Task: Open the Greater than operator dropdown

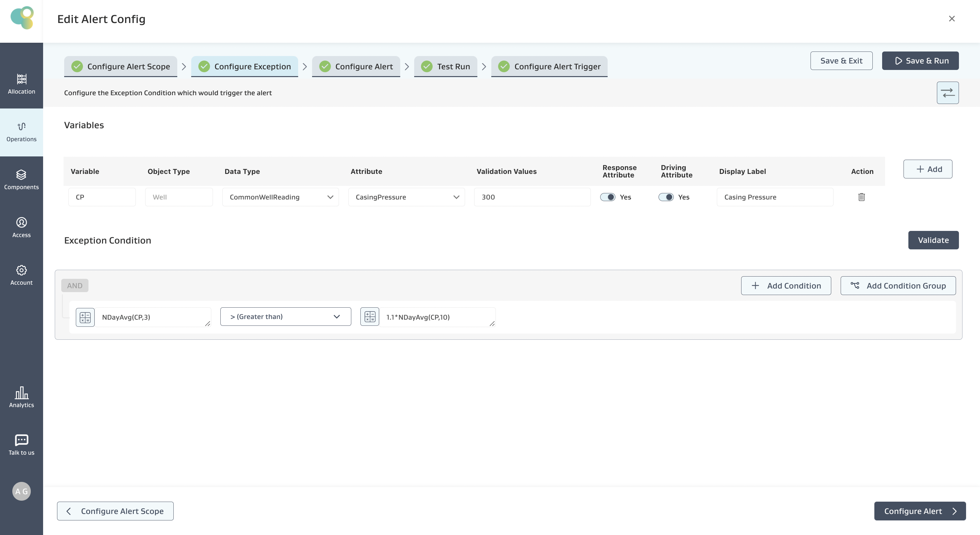Action: click(285, 317)
